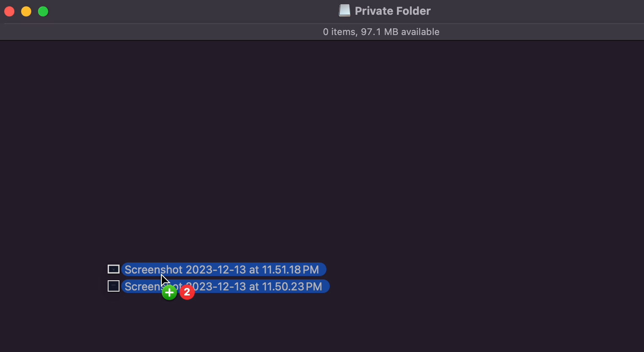Click the Private Folder drive icon in title

[x=345, y=11]
